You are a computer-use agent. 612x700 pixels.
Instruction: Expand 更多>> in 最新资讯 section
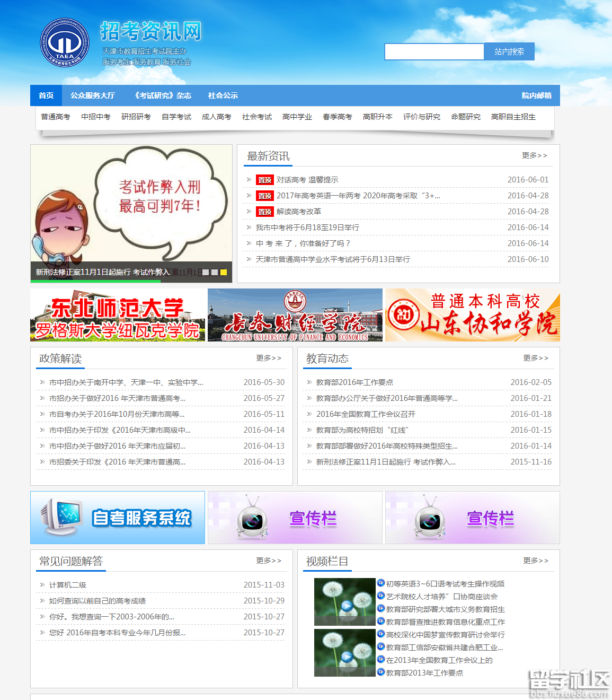tap(534, 155)
